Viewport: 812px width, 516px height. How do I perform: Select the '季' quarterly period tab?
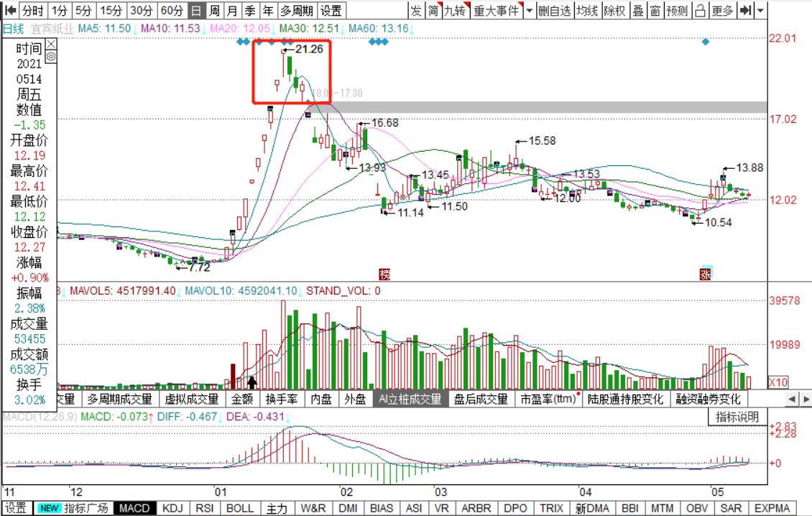coord(250,10)
